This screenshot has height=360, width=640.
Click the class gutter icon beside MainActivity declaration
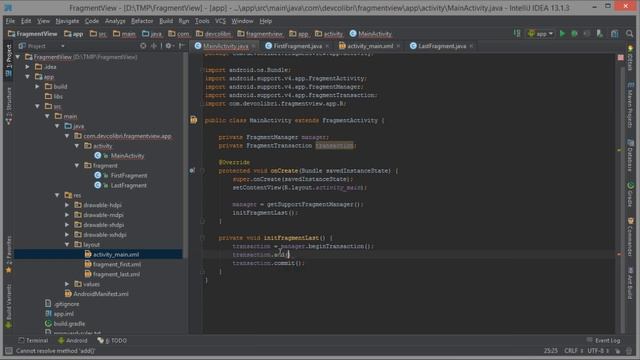(193, 120)
